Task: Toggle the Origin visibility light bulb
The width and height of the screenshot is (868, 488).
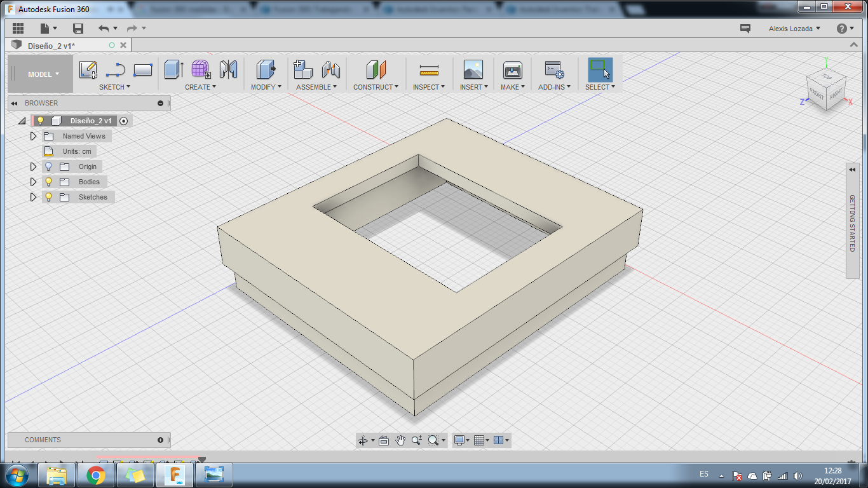Action: 48,166
